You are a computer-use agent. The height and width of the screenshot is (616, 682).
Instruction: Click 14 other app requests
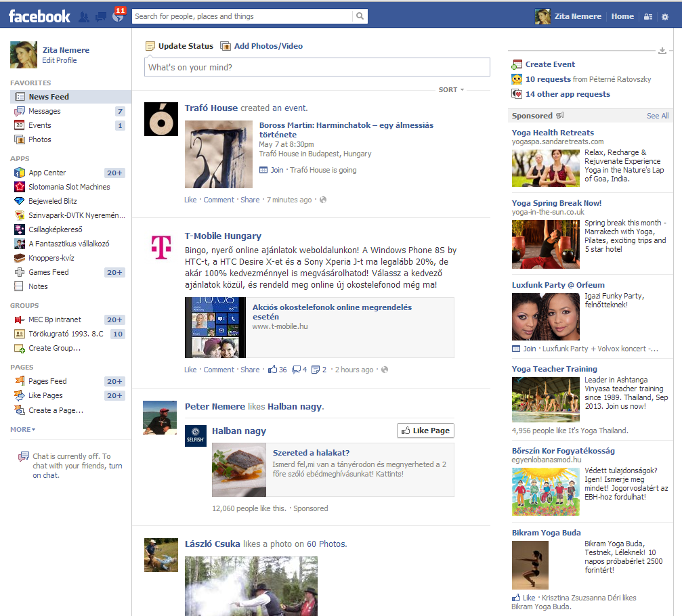pyautogui.click(x=568, y=94)
